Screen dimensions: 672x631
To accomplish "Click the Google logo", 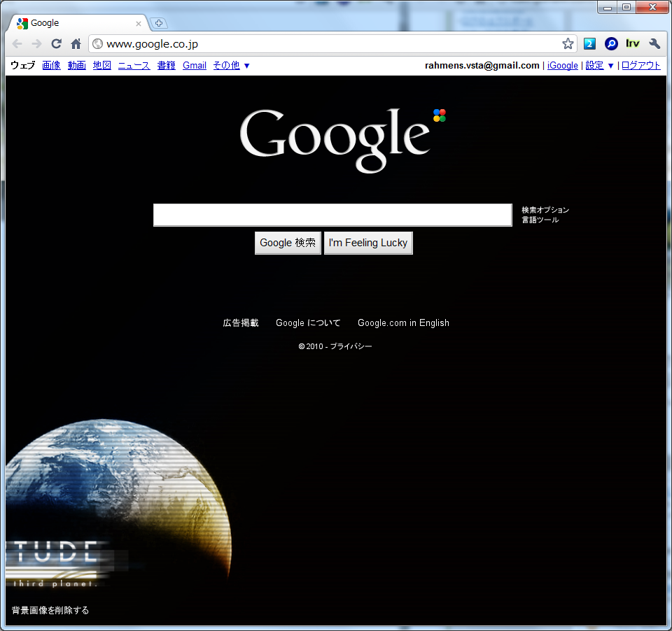I will tap(343, 141).
